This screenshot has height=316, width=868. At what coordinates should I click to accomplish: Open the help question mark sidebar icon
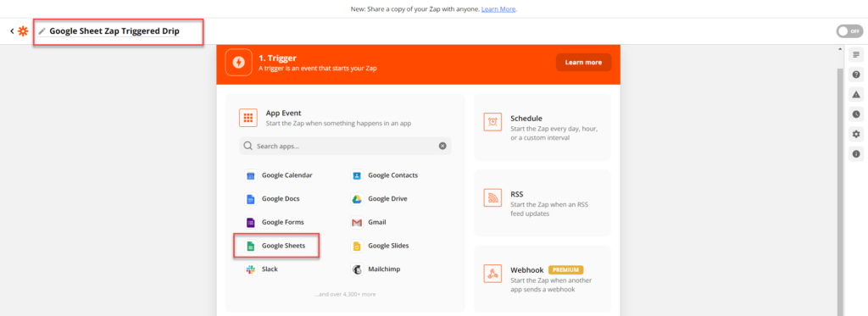856,75
